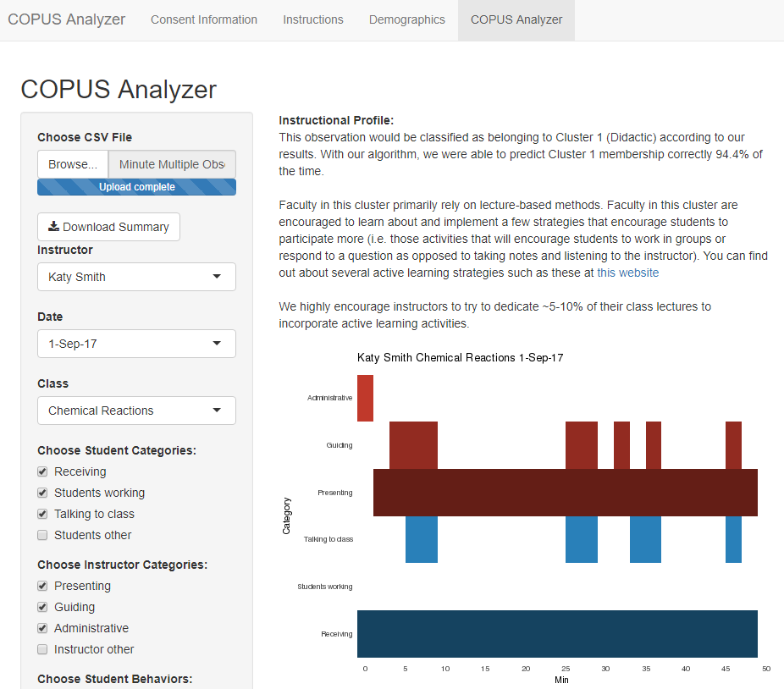Open the Instructions tab
784x689 pixels.
(x=313, y=19)
